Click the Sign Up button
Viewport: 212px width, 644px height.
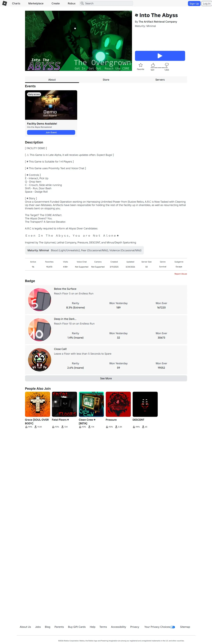pos(194,4)
